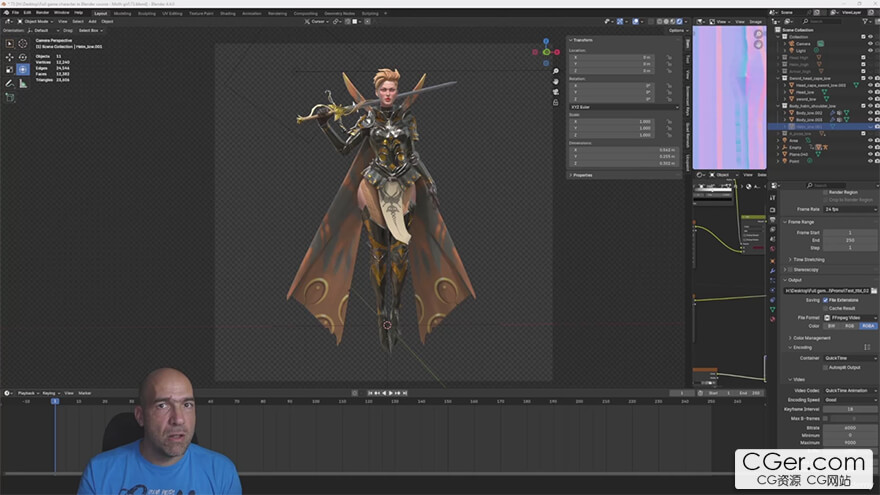Open the Frame Rate 24 fps dropdown
880x495 pixels.
click(x=850, y=209)
